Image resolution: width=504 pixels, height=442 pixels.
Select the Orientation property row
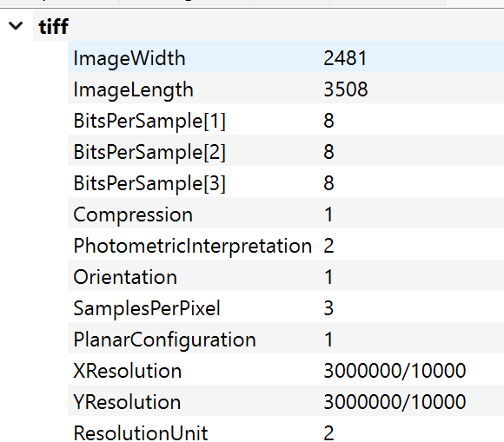click(286, 276)
